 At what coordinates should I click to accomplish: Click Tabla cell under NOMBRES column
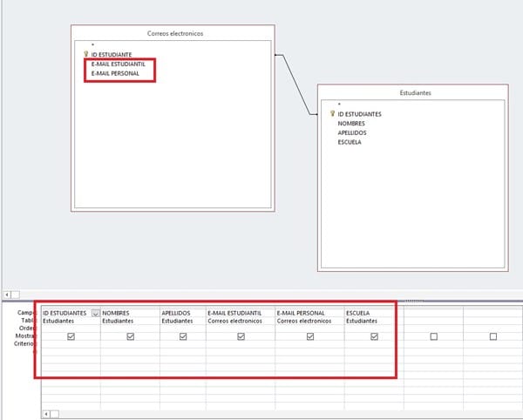click(x=130, y=321)
